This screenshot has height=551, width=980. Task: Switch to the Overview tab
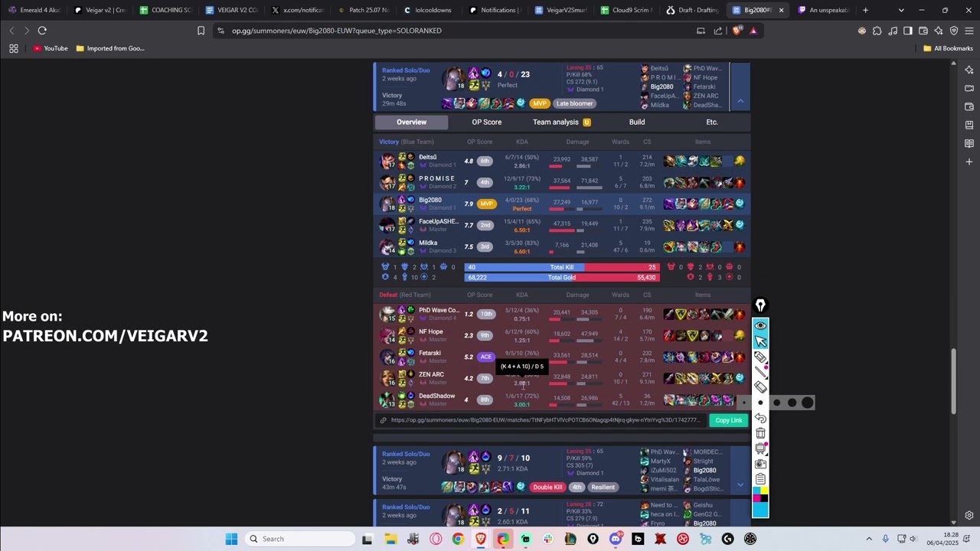(x=411, y=122)
